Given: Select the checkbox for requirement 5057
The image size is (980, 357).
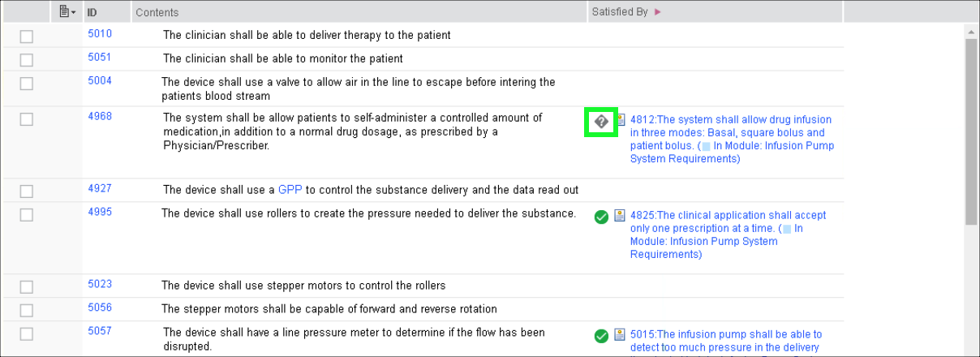Looking at the screenshot, I should [x=27, y=333].
